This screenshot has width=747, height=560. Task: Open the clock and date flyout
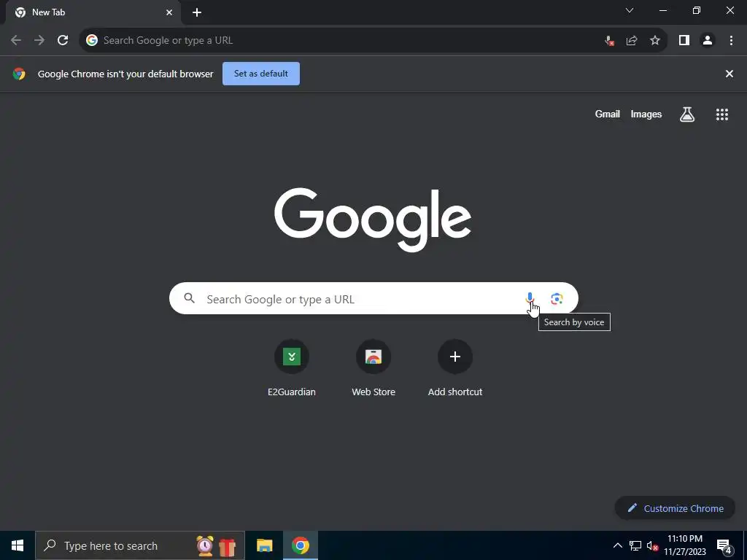pos(685,545)
